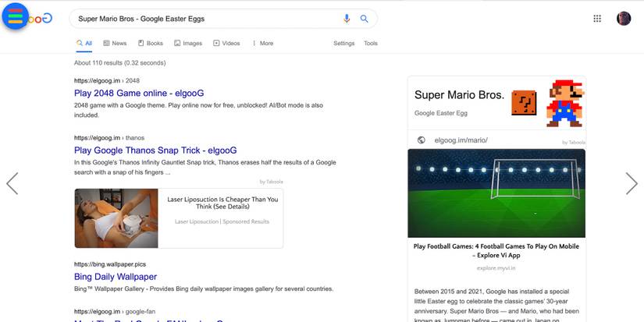644x322 pixels.
Task: Go to next slide with right arrow
Action: (631, 183)
